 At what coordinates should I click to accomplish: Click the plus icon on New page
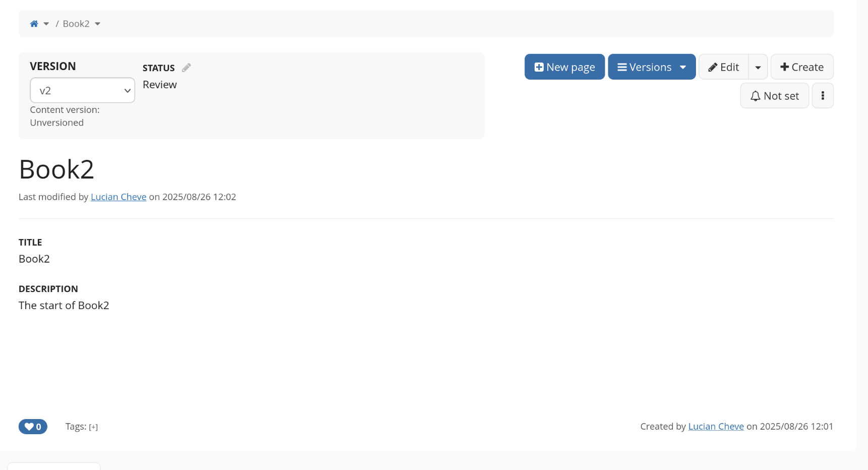tap(539, 67)
